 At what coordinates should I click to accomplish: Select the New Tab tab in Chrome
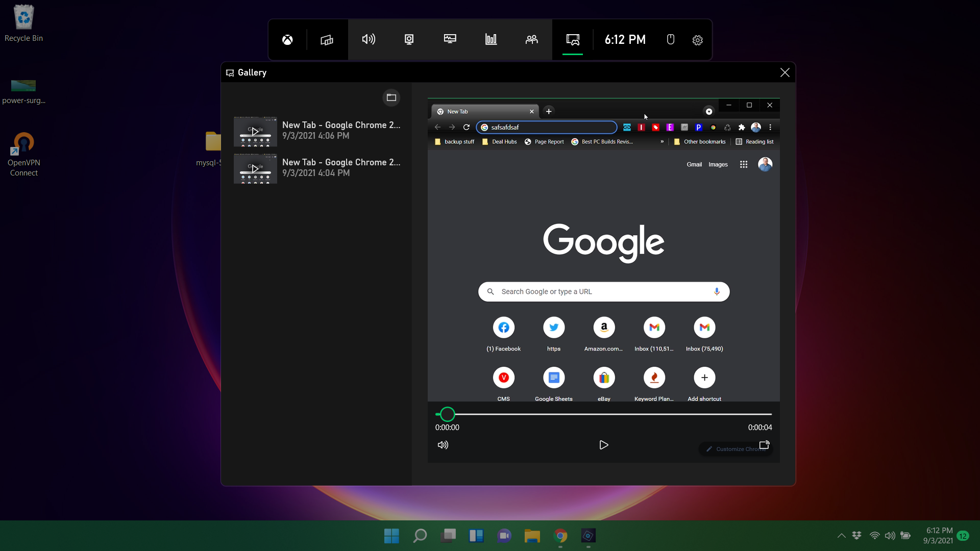point(483,111)
